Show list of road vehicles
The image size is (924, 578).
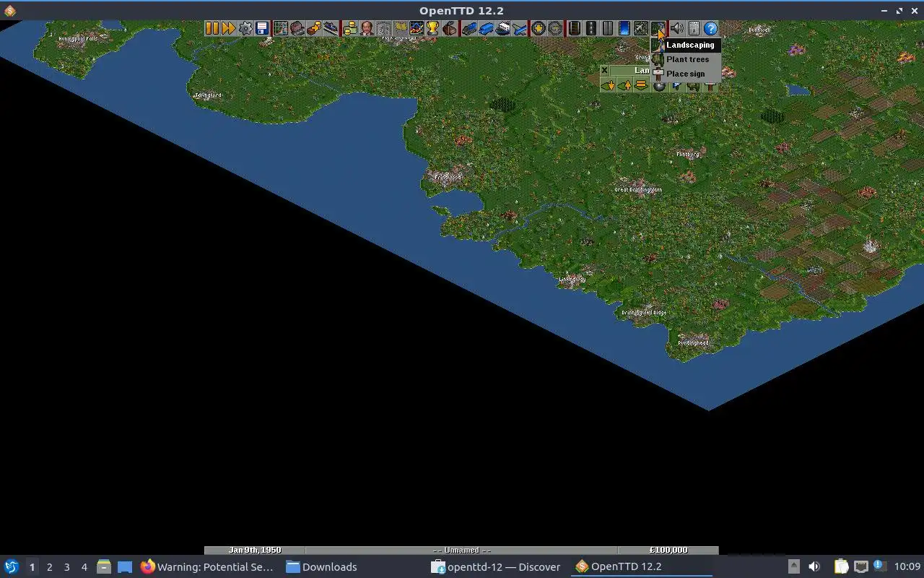tap(486, 28)
